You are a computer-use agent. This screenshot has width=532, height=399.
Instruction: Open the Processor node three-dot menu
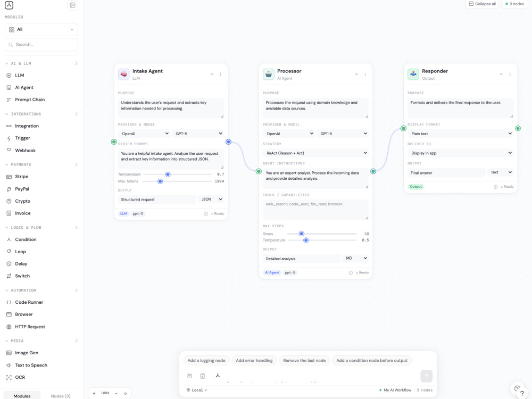(x=365, y=74)
